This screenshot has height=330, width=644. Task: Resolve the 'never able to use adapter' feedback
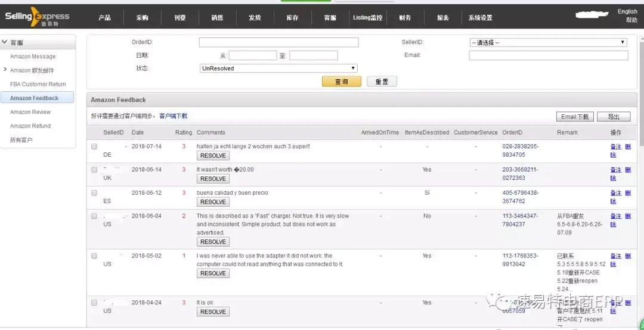[x=213, y=273]
